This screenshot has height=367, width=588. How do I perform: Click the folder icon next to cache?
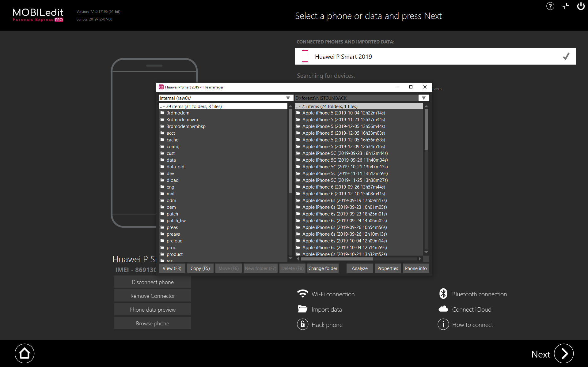162,140
